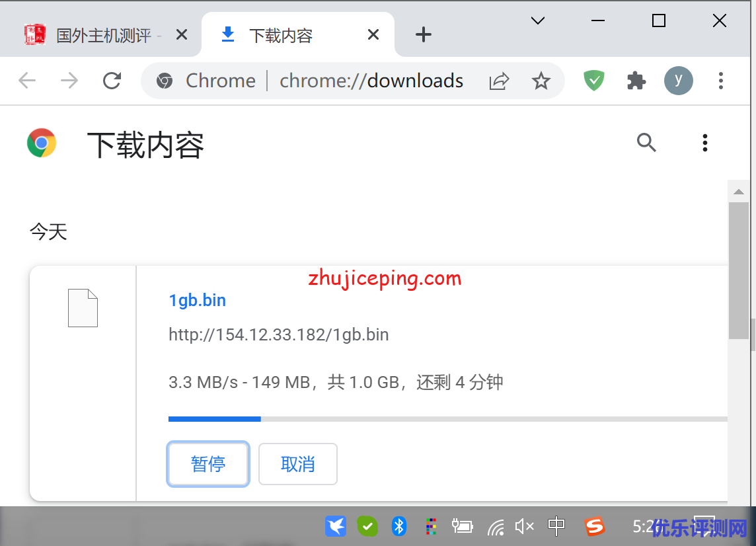Open a new tab with the plus button

[x=424, y=35]
